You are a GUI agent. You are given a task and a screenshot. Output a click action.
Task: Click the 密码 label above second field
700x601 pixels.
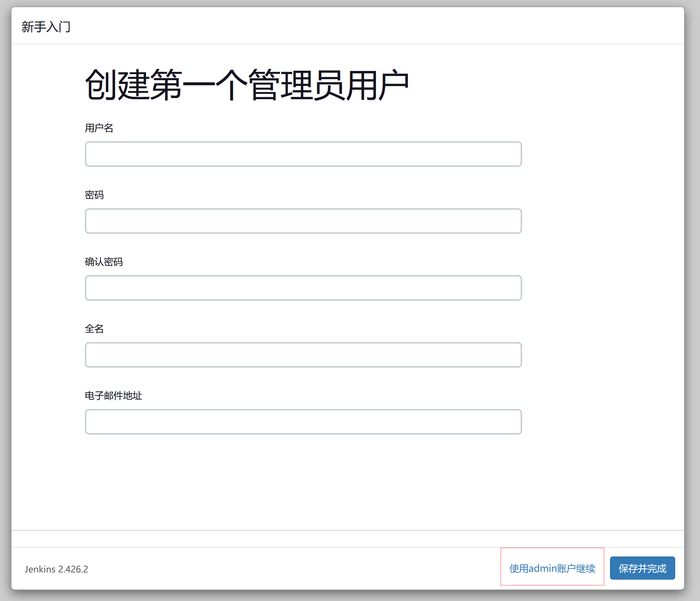click(x=94, y=195)
